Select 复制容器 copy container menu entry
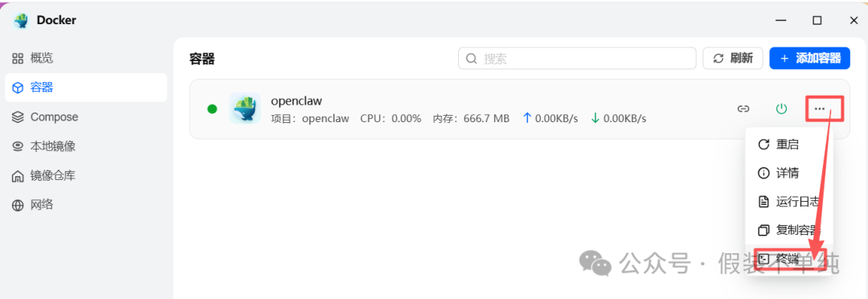This screenshot has height=299, width=868. coord(789,230)
